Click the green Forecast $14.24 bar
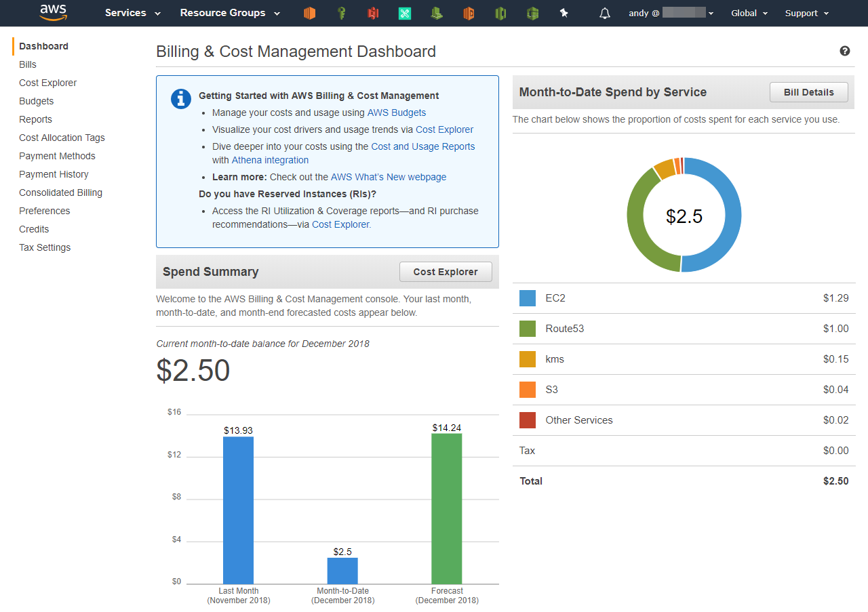Viewport: 868px width, 612px height. click(447, 508)
